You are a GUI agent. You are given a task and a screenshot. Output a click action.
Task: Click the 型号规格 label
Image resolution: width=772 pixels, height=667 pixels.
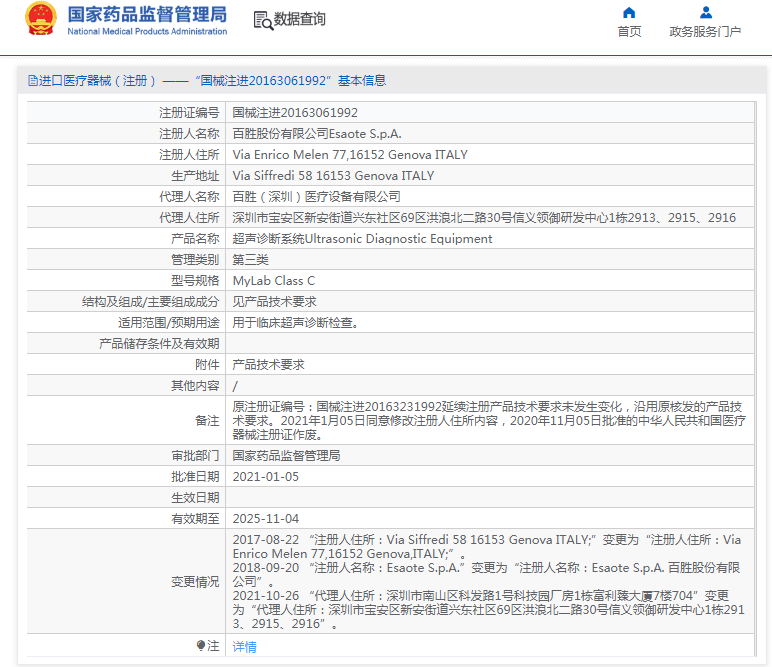[x=195, y=281]
